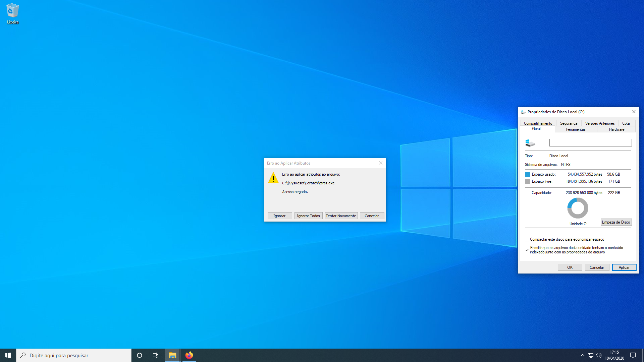This screenshot has height=362, width=644.
Task: Click the disk usage donut chart
Action: click(578, 208)
